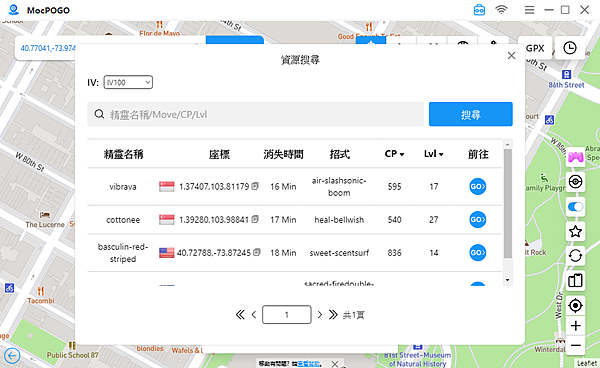
Task: Click the Leaflet attribution link
Action: [x=587, y=363]
